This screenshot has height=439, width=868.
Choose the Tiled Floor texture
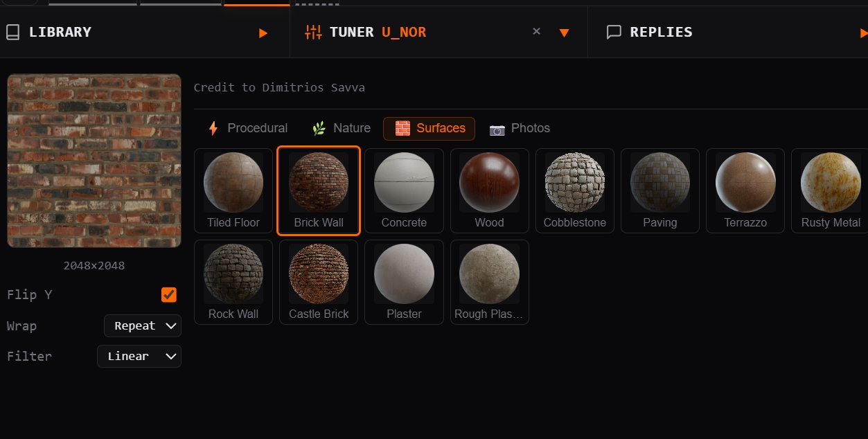click(x=233, y=190)
